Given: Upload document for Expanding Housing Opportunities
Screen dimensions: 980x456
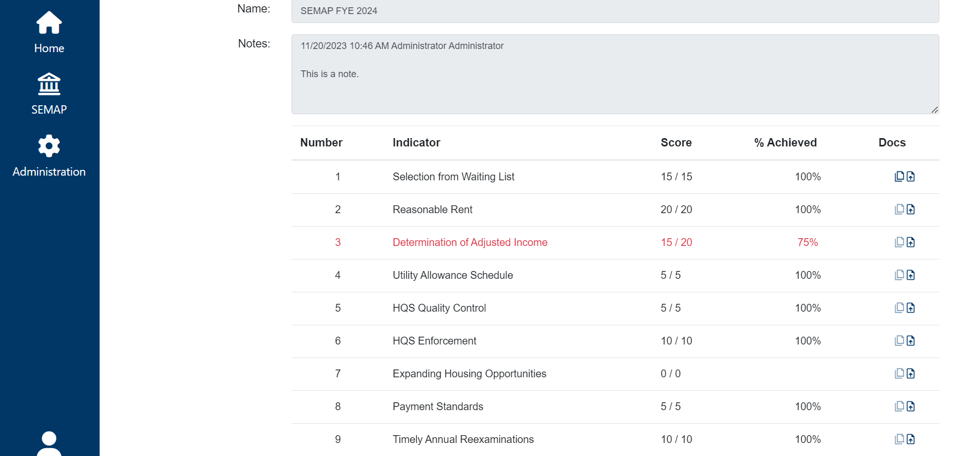Looking at the screenshot, I should click(x=911, y=374).
